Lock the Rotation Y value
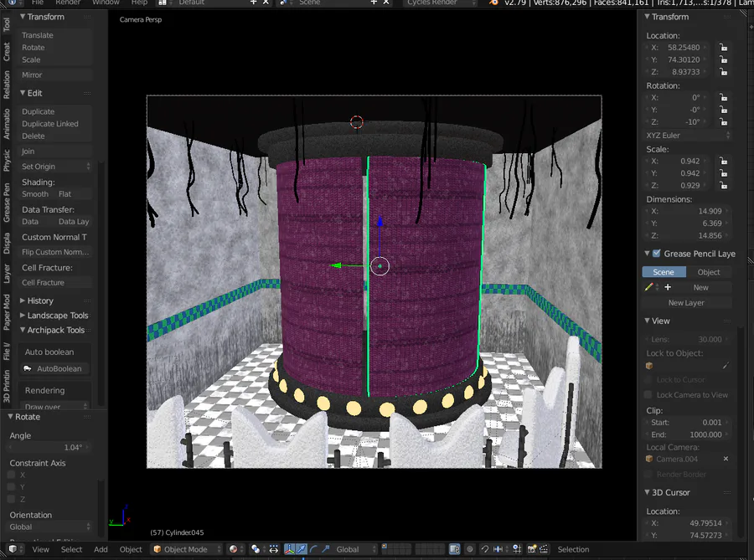Screen dimensions: 754x560 (723, 110)
